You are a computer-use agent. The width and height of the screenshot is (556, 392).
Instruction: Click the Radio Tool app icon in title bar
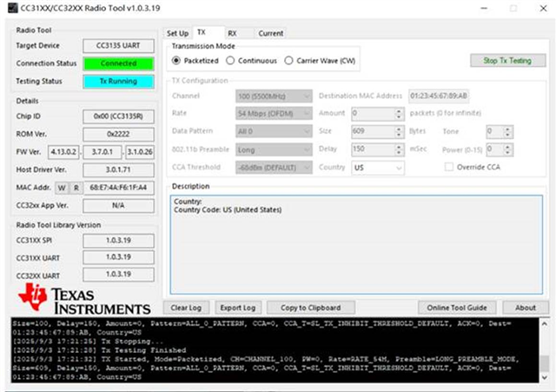(12, 8)
